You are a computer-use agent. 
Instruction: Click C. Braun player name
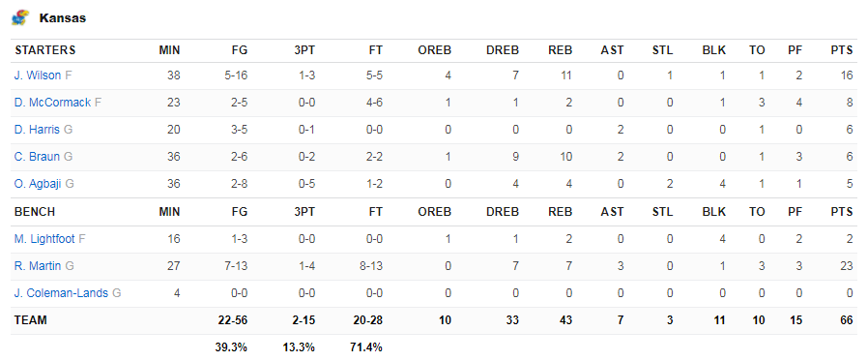coord(37,157)
